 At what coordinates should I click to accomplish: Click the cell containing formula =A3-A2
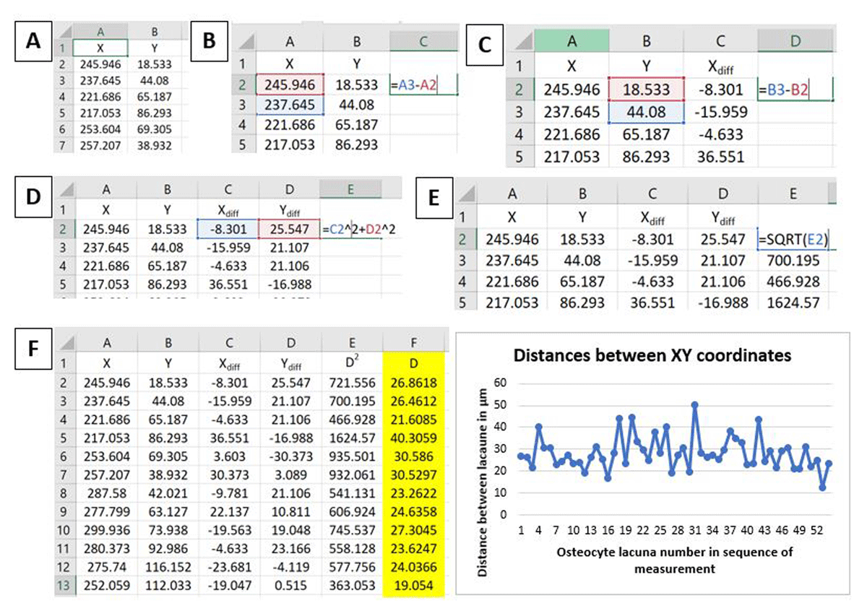pyautogui.click(x=423, y=85)
